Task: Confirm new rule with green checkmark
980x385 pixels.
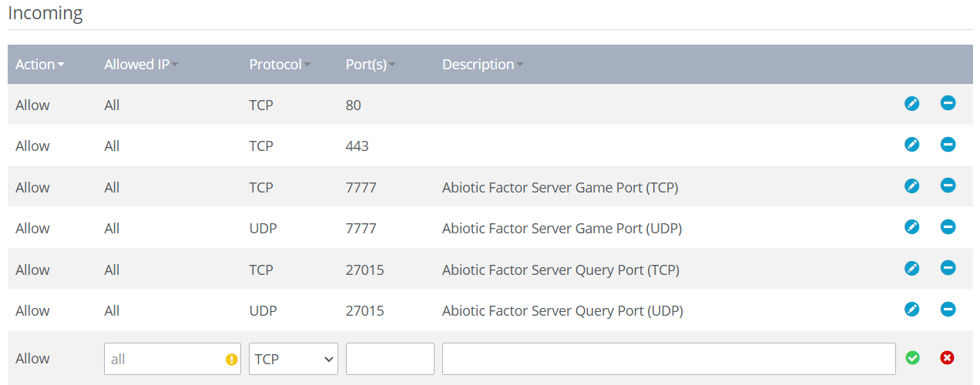Action: tap(912, 358)
